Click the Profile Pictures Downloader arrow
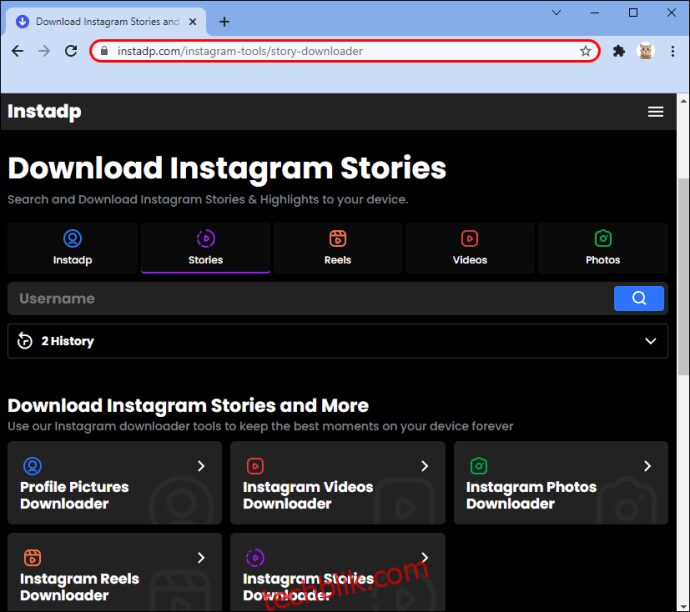This screenshot has width=690, height=612. click(201, 466)
